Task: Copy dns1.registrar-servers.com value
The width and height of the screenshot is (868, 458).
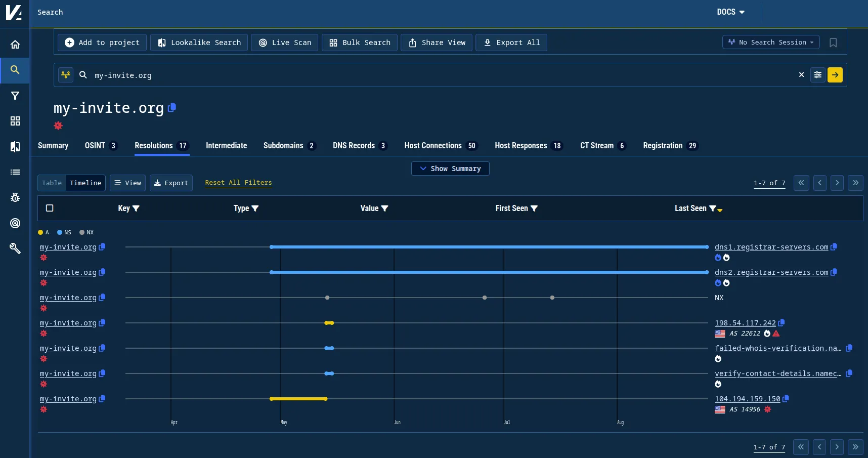Action: 834,247
